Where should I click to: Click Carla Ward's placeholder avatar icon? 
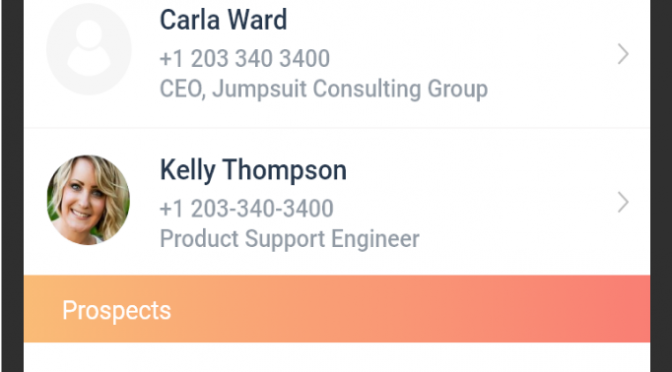[x=89, y=49]
